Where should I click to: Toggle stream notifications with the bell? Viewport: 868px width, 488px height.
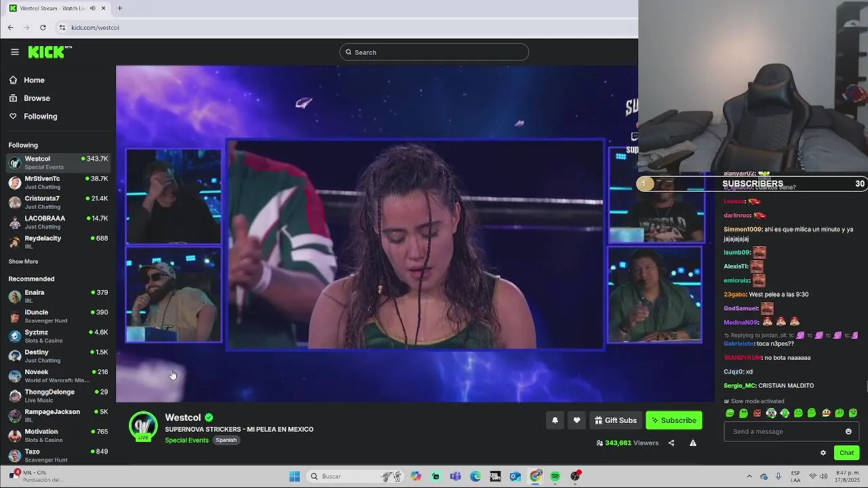tap(555, 420)
